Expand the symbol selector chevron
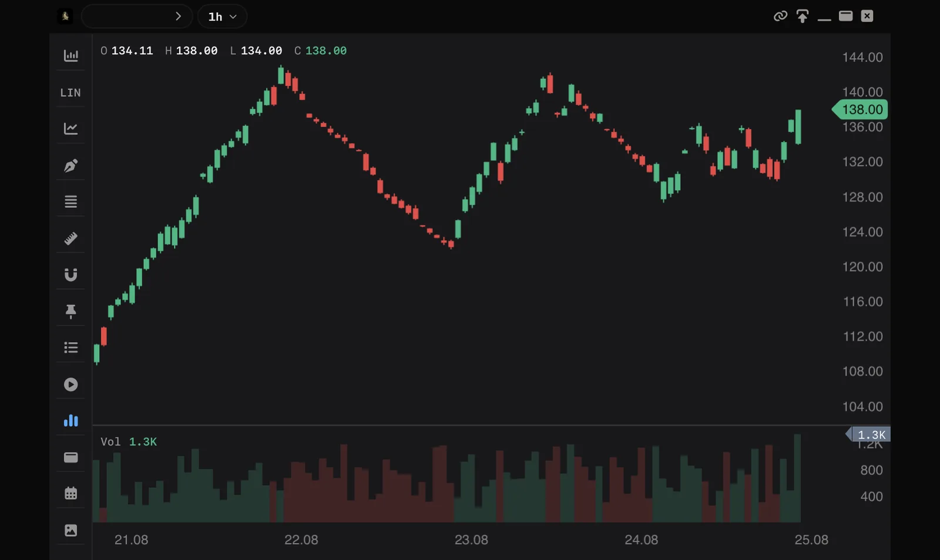 pos(178,16)
